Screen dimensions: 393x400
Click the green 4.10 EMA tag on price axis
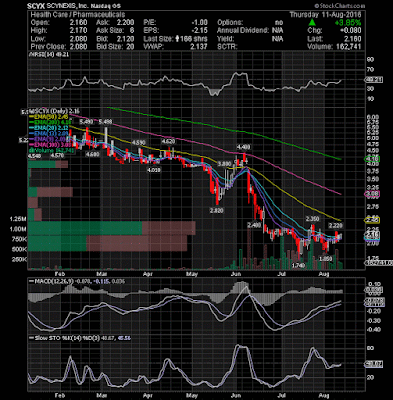373,159
